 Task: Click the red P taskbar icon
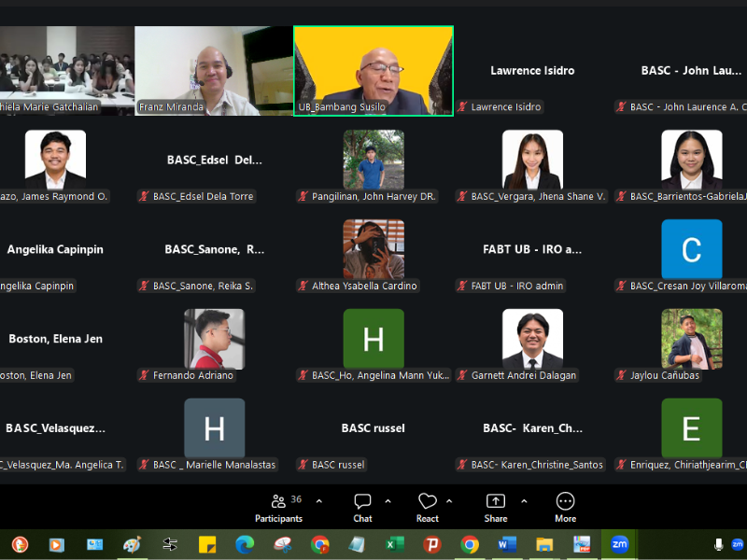pos(432,544)
